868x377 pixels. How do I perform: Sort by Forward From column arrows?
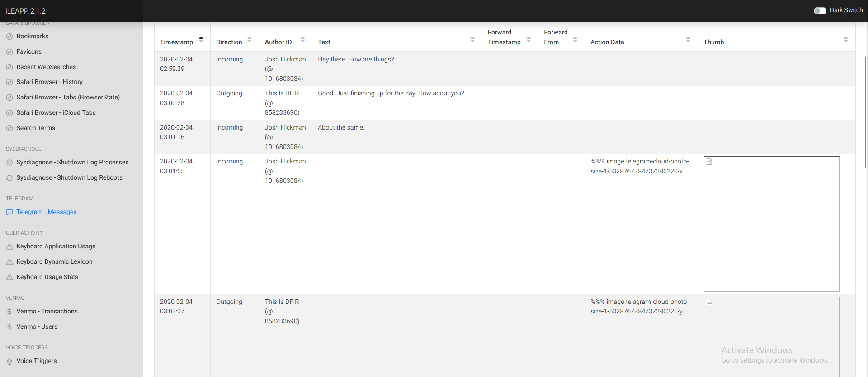575,40
